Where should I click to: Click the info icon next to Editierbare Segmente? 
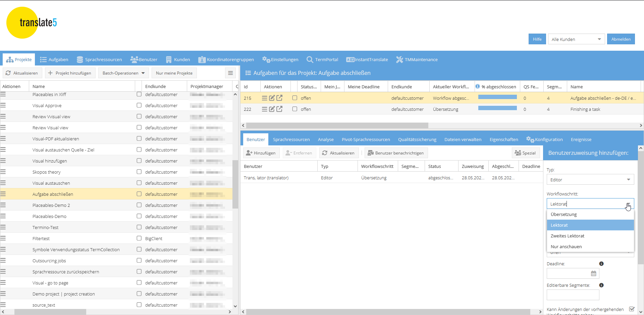pyautogui.click(x=601, y=285)
